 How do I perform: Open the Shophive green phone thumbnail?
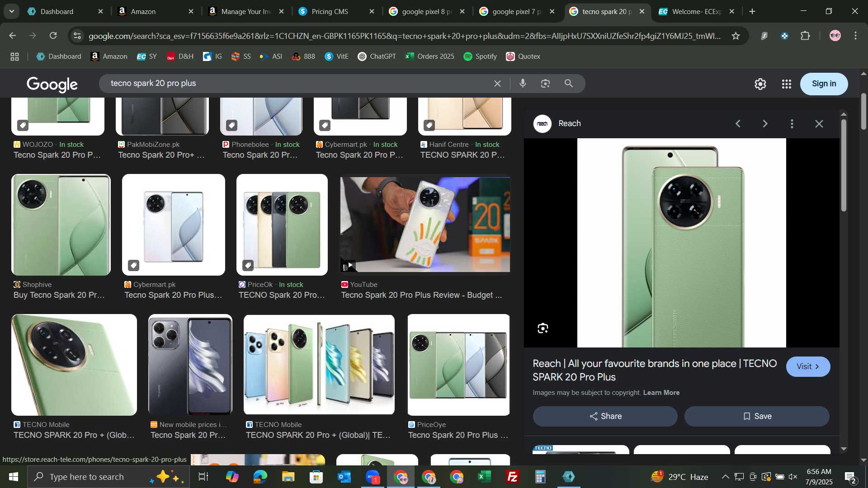tap(61, 225)
